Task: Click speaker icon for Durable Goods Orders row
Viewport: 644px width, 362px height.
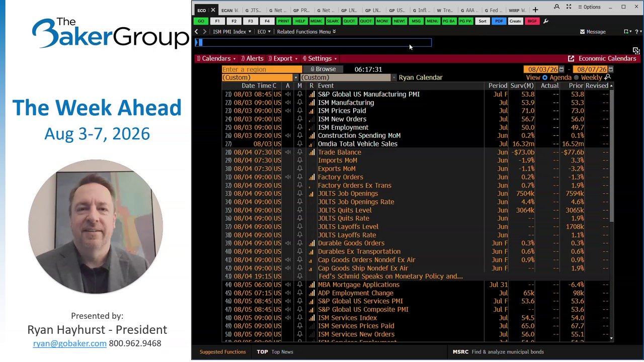Action: coord(288,243)
